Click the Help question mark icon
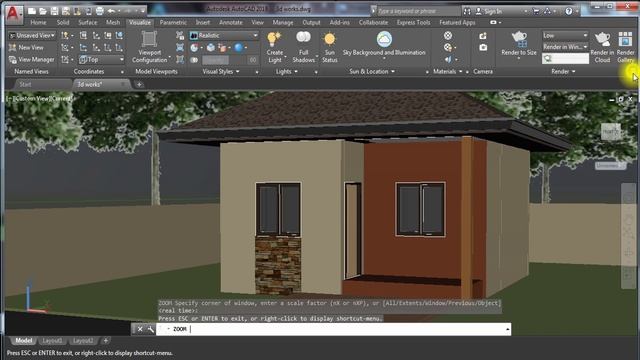Image resolution: width=640 pixels, height=360 pixels. (569, 11)
